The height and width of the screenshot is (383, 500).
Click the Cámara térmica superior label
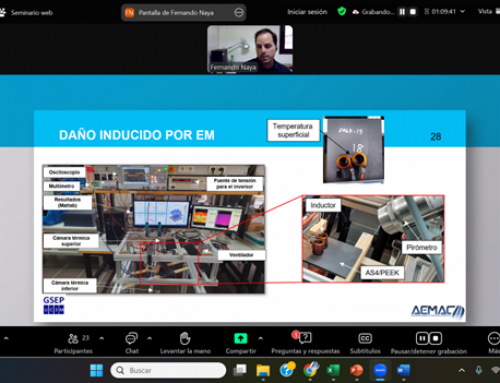[x=71, y=241]
